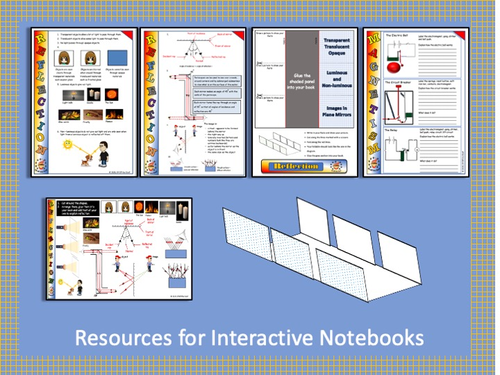Click the boy cartoon figure beside the dog
500x375 pixels.
(104, 154)
